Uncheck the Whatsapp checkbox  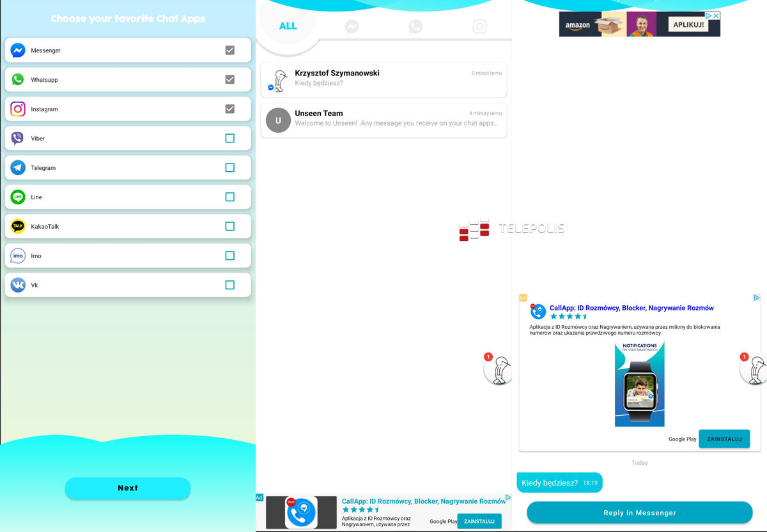click(x=230, y=80)
